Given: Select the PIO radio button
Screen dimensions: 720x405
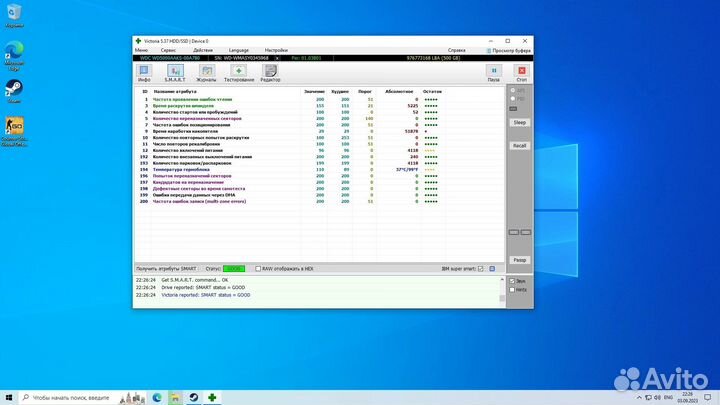Looking at the screenshot, I should (x=513, y=99).
